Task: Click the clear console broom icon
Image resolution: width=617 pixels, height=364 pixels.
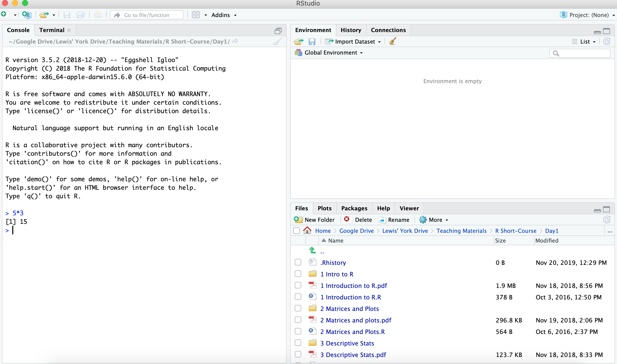Action: click(277, 42)
